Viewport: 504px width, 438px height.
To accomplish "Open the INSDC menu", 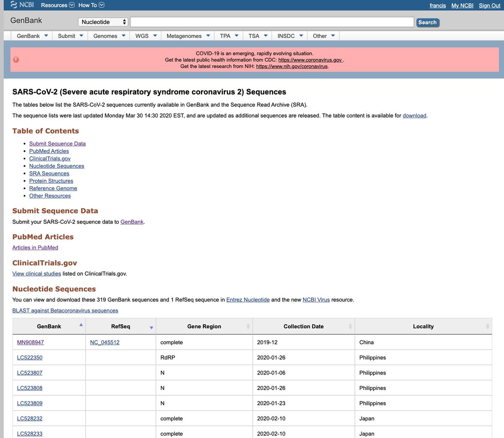I will click(x=290, y=36).
